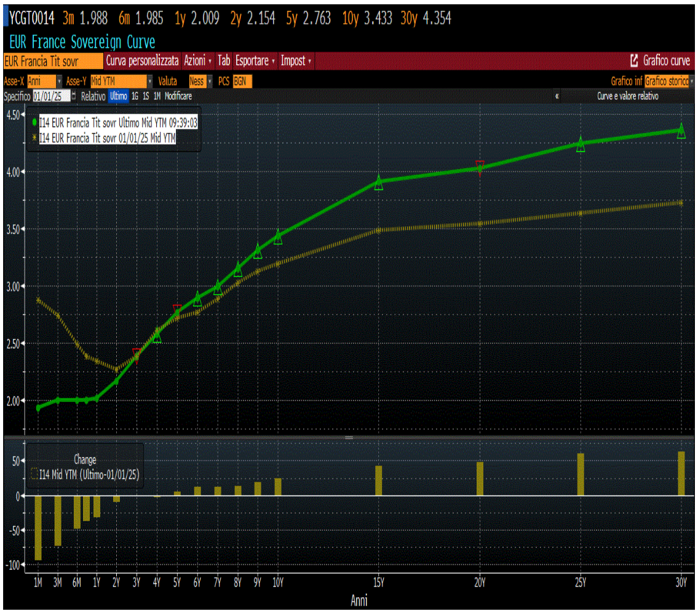
Task: Select the Ultimo relative option
Action: (x=119, y=96)
